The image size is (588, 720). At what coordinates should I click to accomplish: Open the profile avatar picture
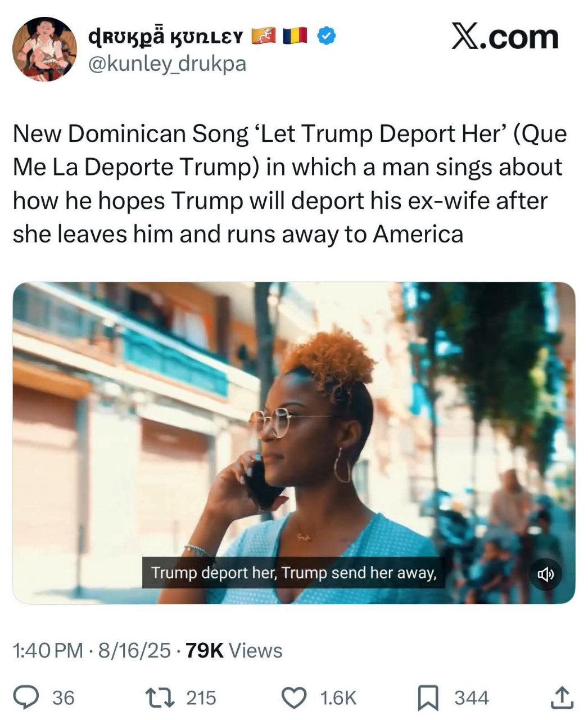click(x=44, y=49)
